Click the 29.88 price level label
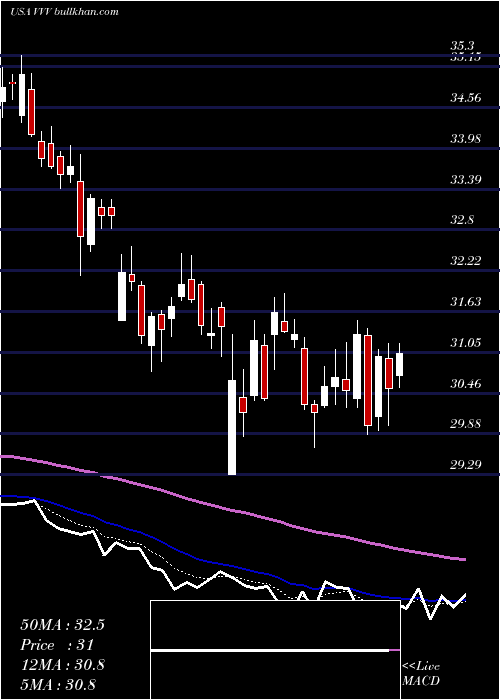 tap(466, 423)
